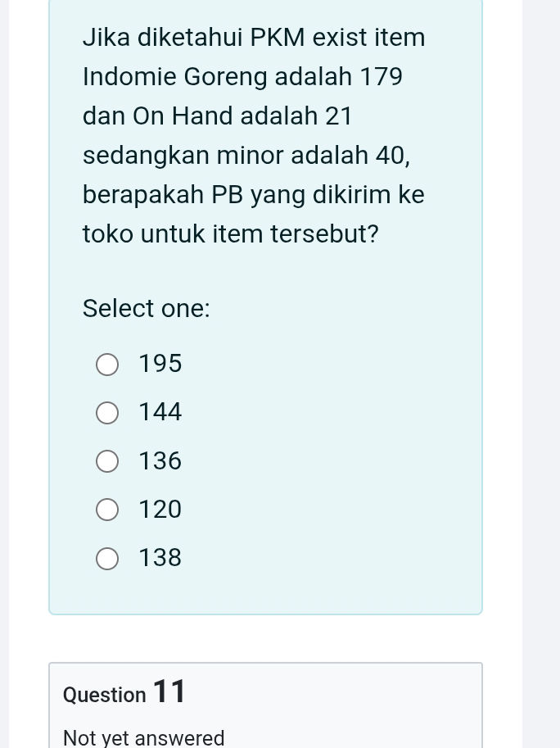Click the answer label 138
This screenshot has height=748, width=560.
(x=160, y=558)
